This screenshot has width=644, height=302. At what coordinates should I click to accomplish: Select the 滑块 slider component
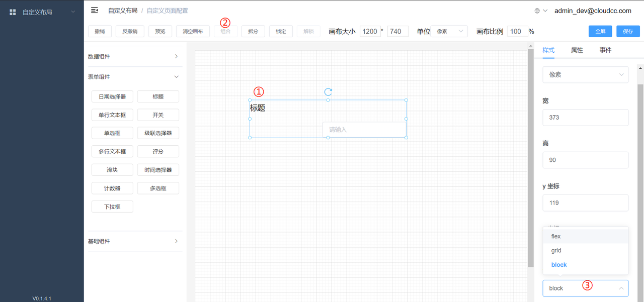pos(112,170)
